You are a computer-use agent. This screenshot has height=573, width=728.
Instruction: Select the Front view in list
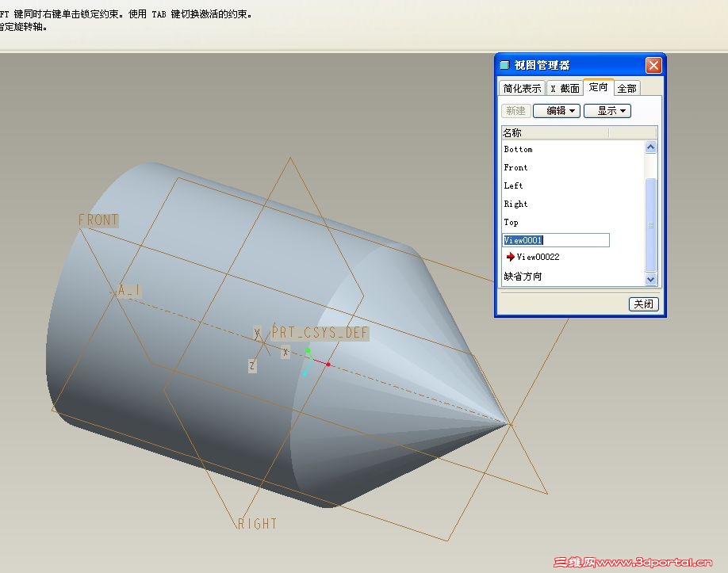click(x=515, y=167)
